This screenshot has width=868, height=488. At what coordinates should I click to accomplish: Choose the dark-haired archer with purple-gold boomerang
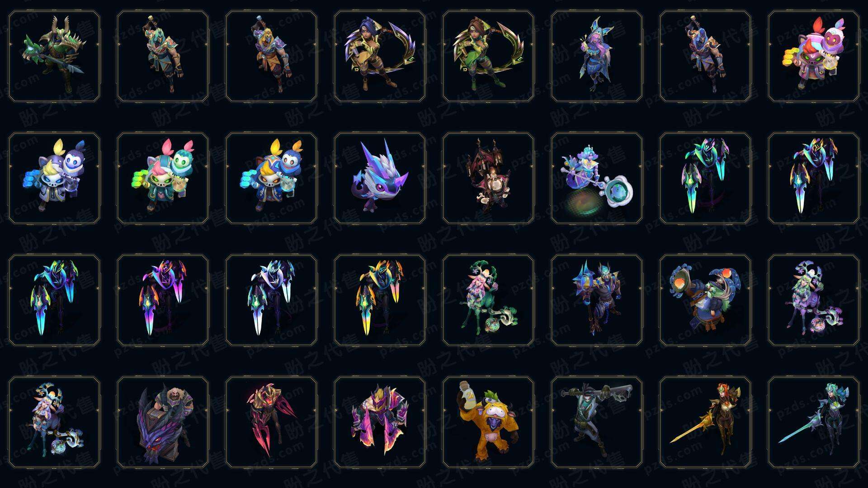[x=380, y=56]
